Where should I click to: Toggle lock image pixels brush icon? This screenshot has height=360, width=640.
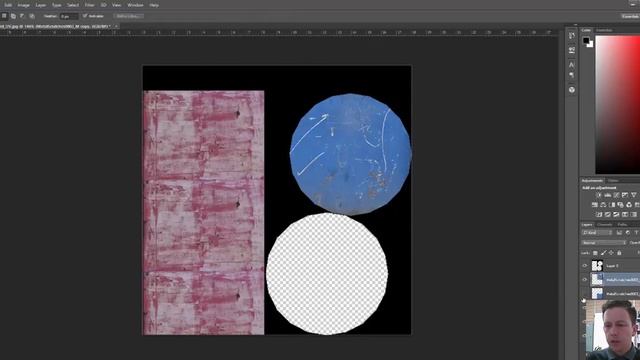pos(604,253)
